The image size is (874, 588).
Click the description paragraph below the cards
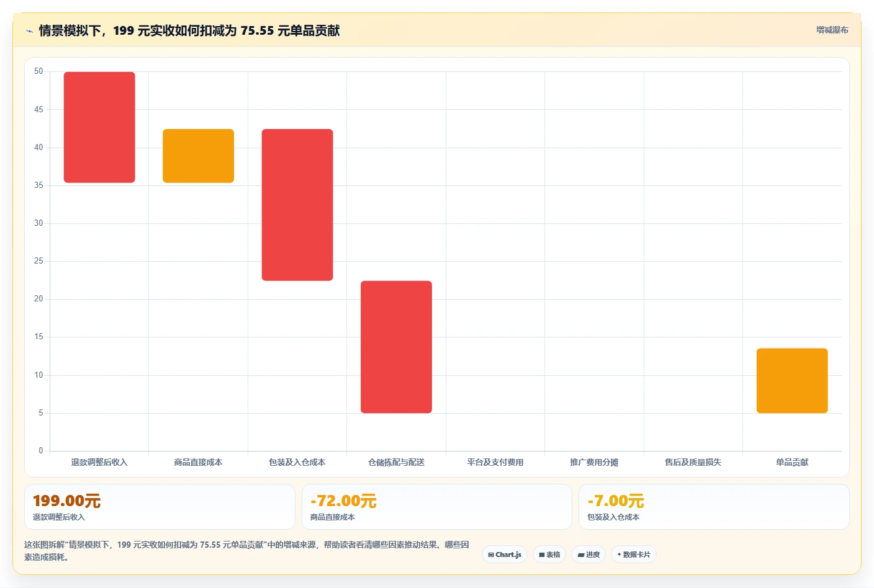[246, 551]
